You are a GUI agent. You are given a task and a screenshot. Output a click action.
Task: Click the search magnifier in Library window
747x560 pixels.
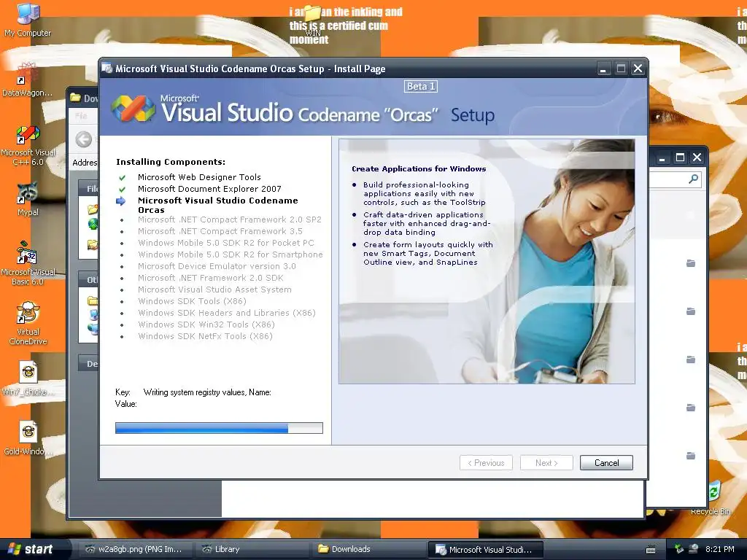pyautogui.click(x=693, y=179)
